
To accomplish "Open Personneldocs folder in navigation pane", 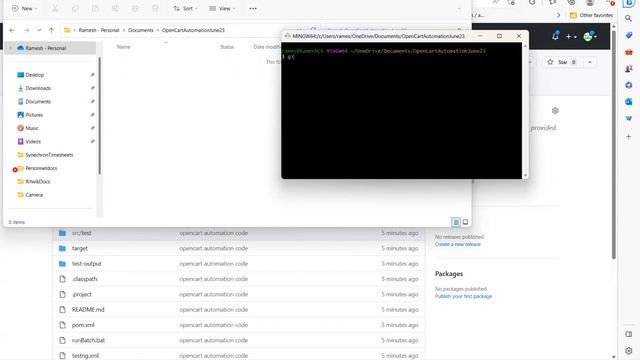I will pyautogui.click(x=41, y=168).
